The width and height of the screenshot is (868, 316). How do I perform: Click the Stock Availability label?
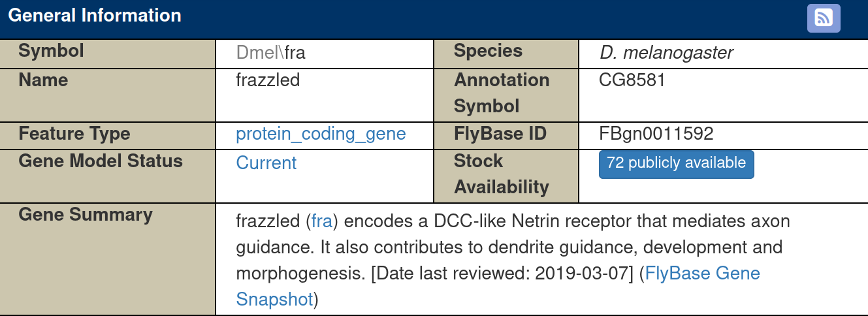(502, 174)
